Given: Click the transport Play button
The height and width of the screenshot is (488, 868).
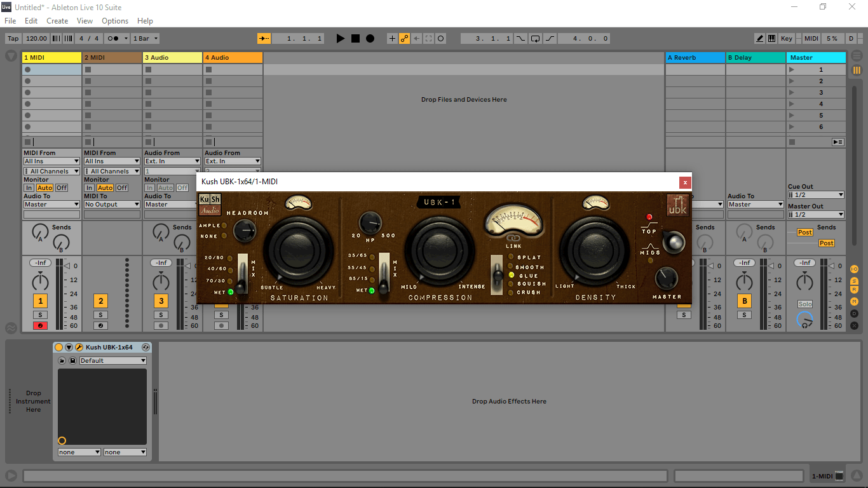Looking at the screenshot, I should [340, 39].
